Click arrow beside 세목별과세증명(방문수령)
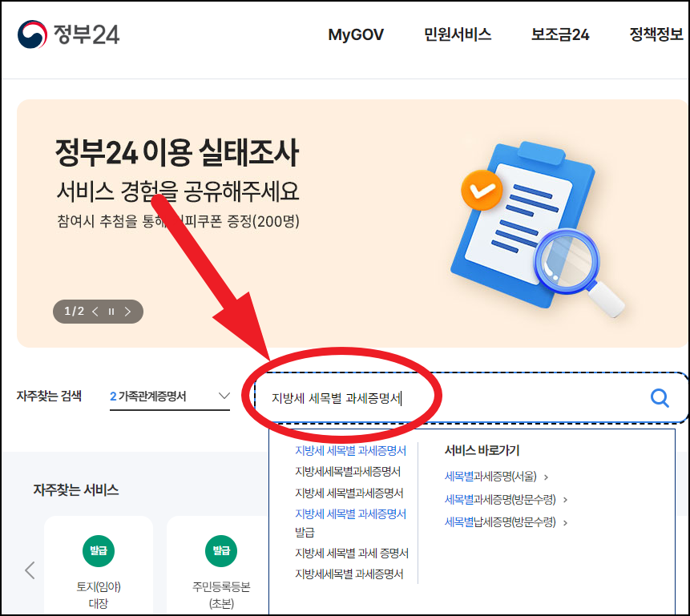Viewport: 690px width, 616px height. coord(566,500)
